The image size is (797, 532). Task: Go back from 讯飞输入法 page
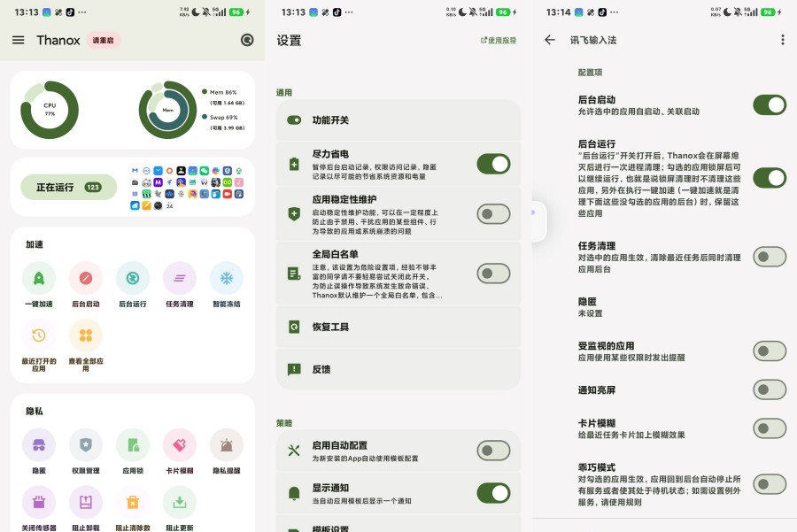point(550,40)
